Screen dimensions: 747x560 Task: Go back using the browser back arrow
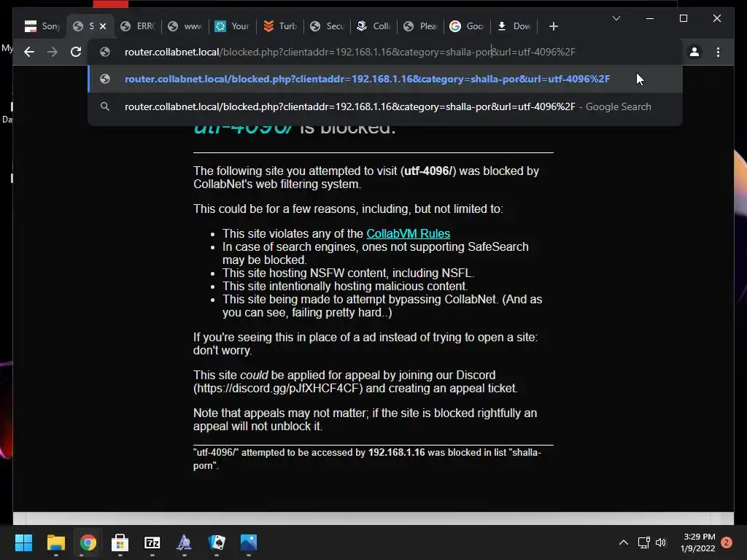pos(29,52)
